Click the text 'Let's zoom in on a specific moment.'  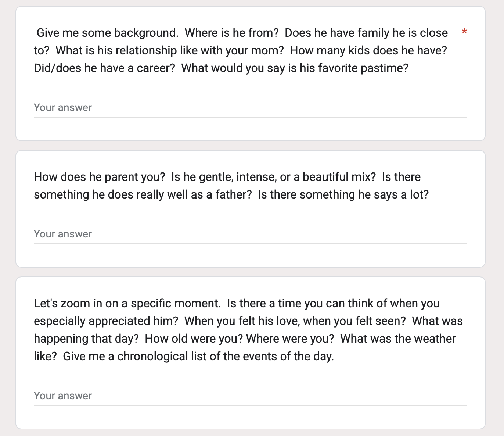point(127,303)
